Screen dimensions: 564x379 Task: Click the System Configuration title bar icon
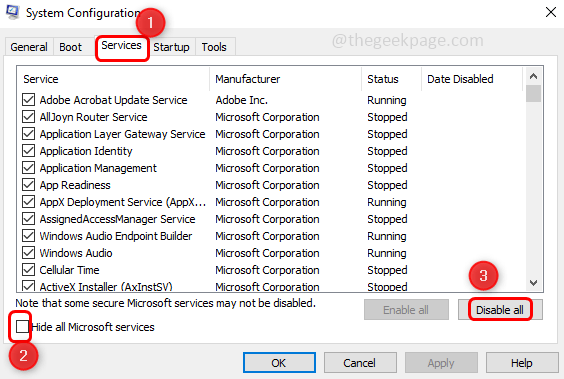(x=13, y=12)
